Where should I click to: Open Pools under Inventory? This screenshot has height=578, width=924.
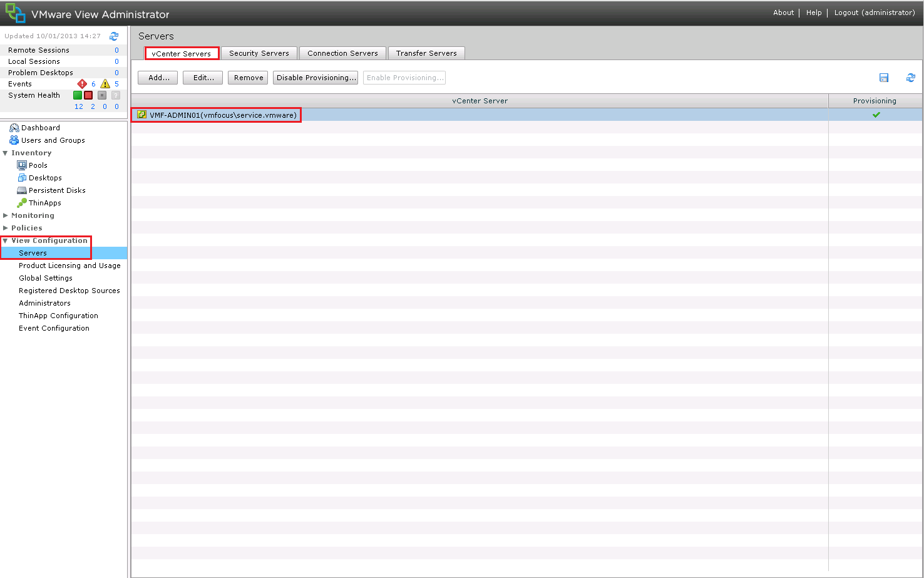coord(38,165)
